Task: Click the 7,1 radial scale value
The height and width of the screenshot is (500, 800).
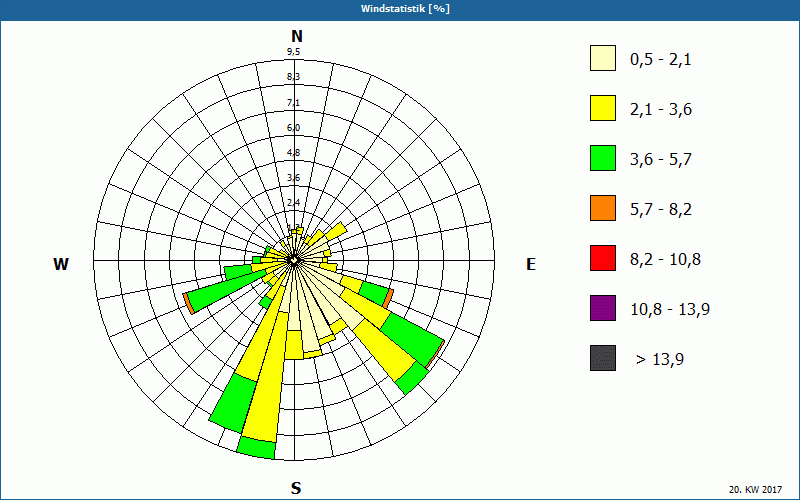Action: coord(293,103)
